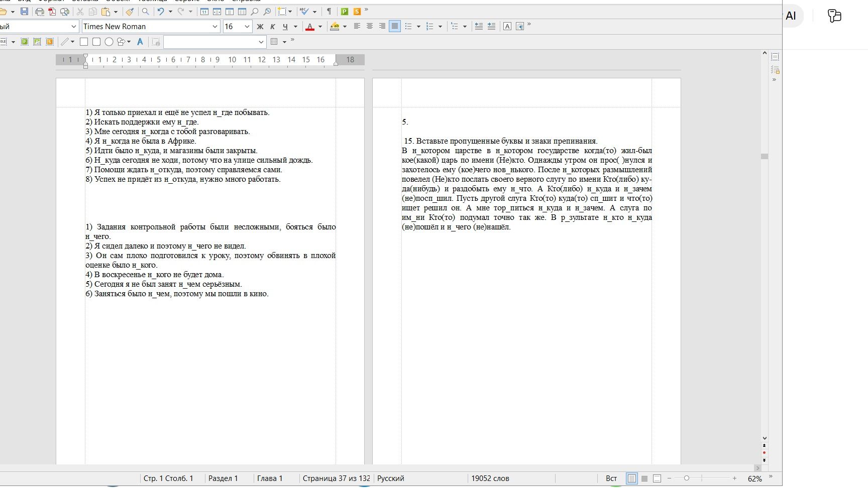Image resolution: width=868 pixels, height=488 pixels.
Task: Select the rounded rectangle drawing tool
Action: pos(96,42)
